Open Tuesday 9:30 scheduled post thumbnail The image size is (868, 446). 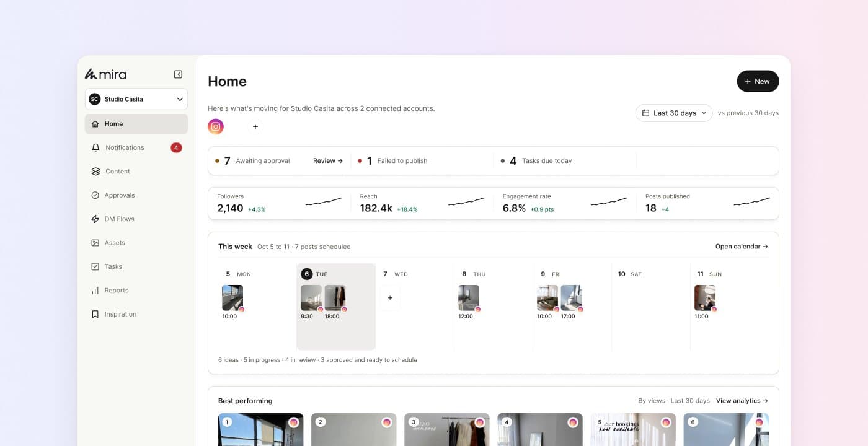pyautogui.click(x=311, y=298)
